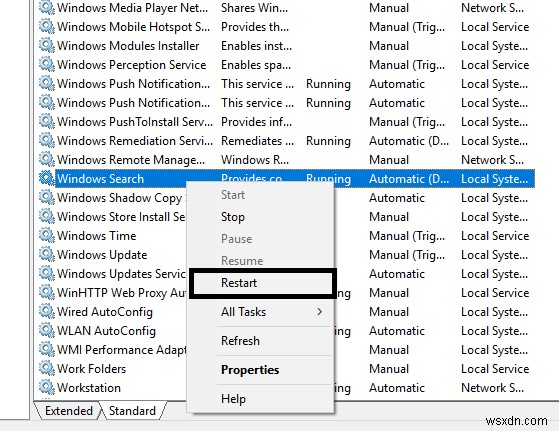The height and width of the screenshot is (431, 559).
Task: Click gear icon beside Windows Store Install
Action: [x=46, y=216]
